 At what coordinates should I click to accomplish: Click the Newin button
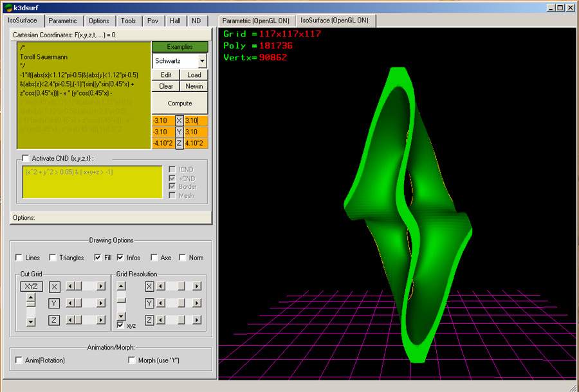pos(194,86)
